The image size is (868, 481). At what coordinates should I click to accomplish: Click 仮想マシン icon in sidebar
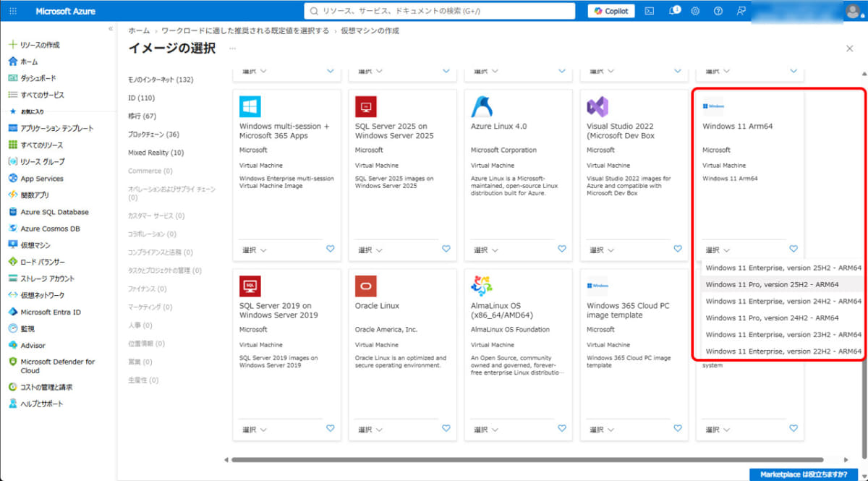(12, 245)
